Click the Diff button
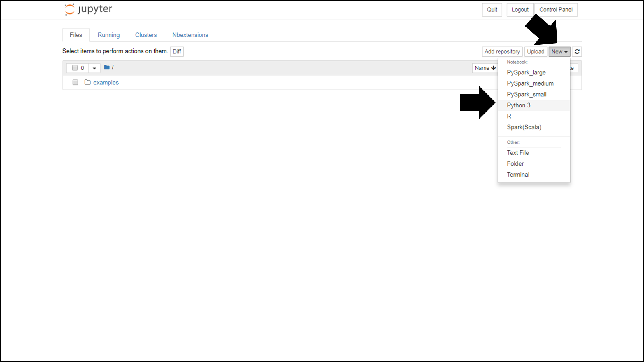This screenshot has height=362, width=644. point(177,52)
